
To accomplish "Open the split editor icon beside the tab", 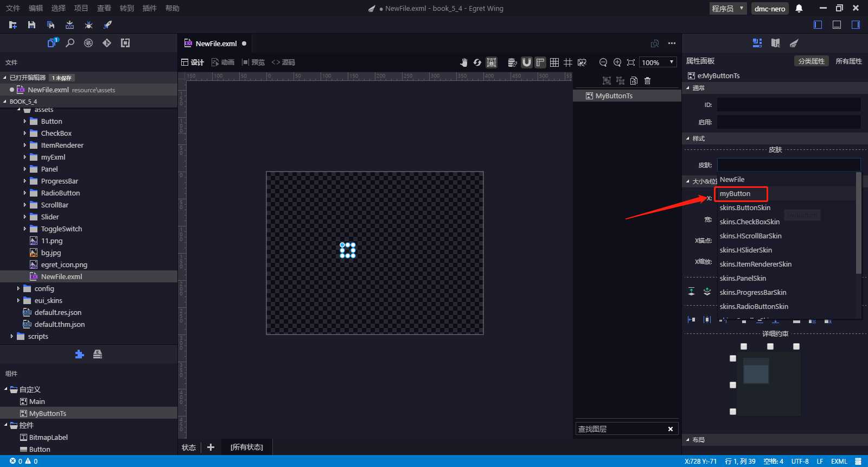I will tap(655, 43).
